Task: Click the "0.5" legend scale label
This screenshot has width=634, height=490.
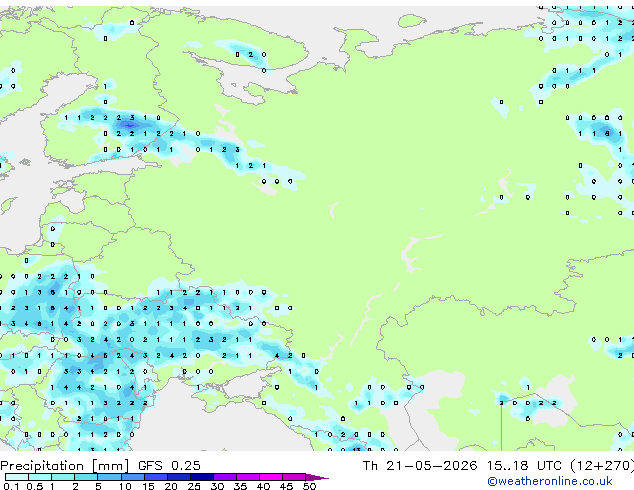Action: [35, 486]
